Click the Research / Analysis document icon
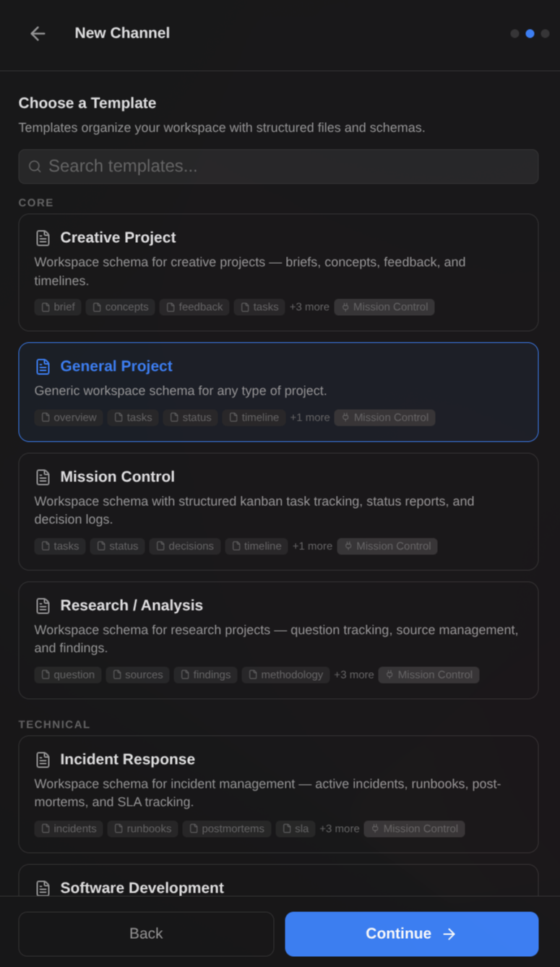 pyautogui.click(x=43, y=605)
